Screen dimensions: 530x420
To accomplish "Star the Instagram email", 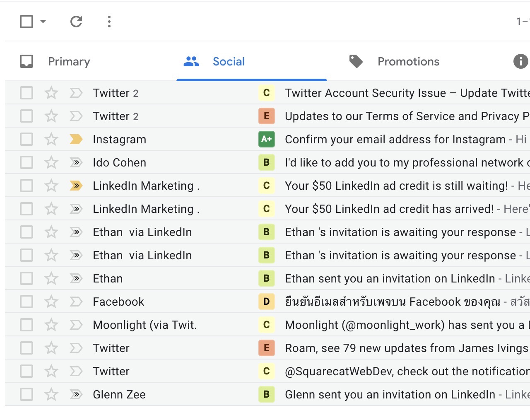I will [51, 139].
